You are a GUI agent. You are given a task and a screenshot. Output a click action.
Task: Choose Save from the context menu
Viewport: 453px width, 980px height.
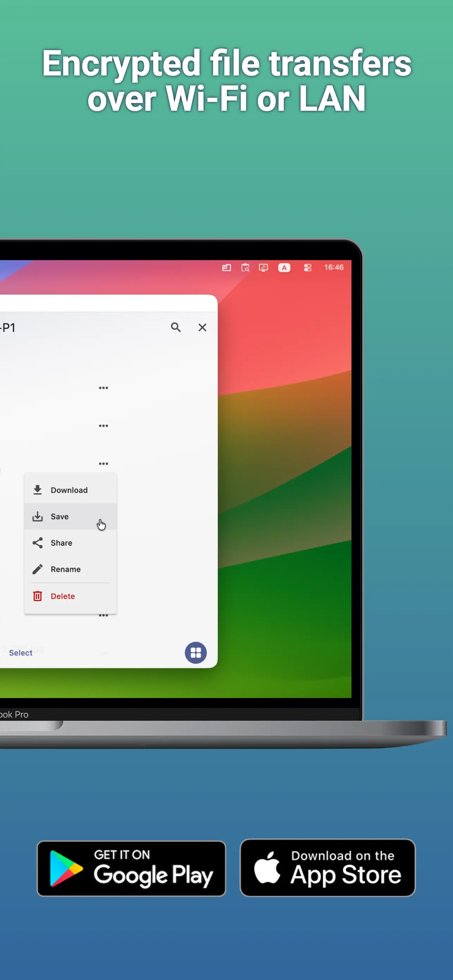(70, 516)
